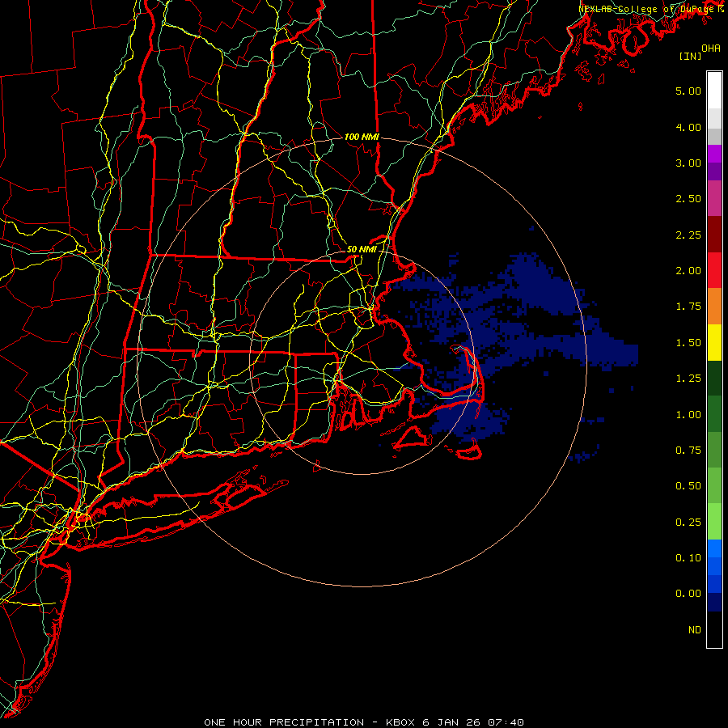Click the "KBOX" radar station identifier
Image resolution: width=728 pixels, height=728 pixels.
coord(400,722)
